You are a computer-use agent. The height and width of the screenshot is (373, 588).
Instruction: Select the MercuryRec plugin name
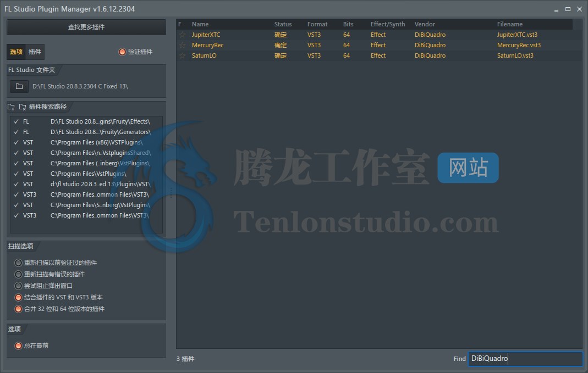pos(207,45)
